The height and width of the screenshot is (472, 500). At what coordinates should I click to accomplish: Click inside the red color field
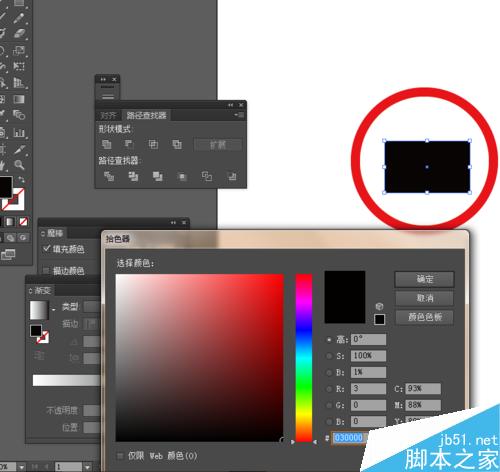[199, 358]
